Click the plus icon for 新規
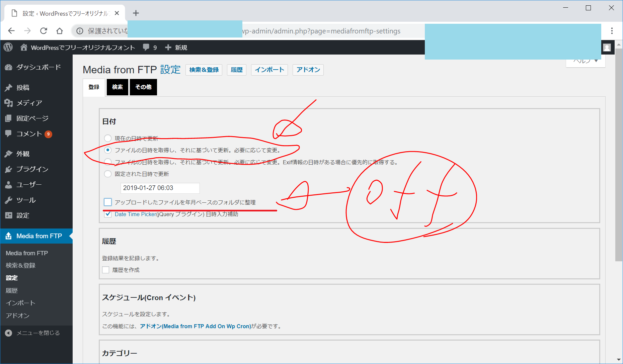 click(x=168, y=48)
